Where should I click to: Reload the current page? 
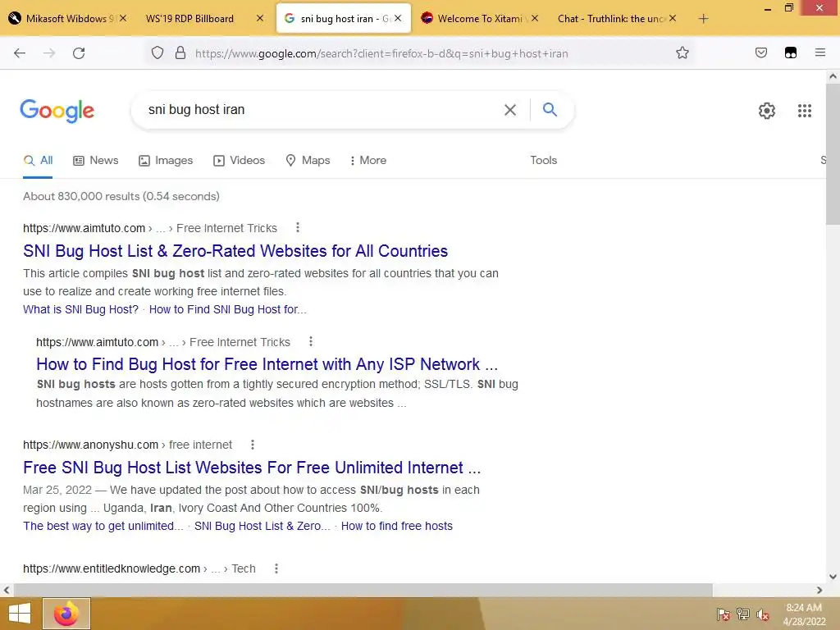point(79,53)
